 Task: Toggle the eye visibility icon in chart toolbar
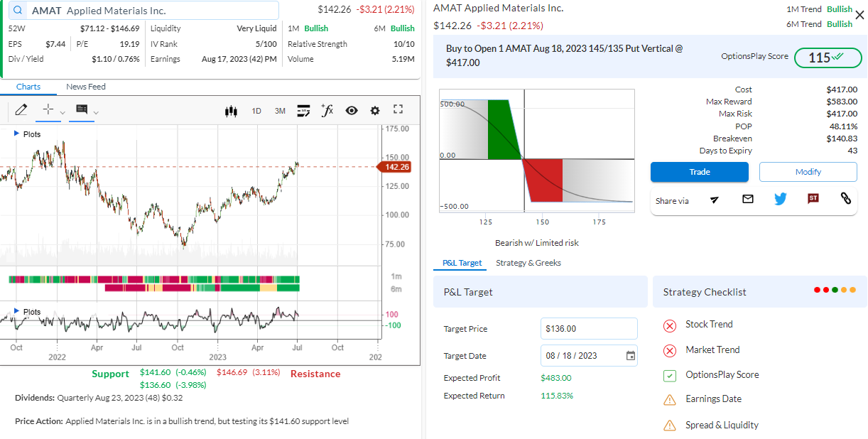click(x=351, y=111)
